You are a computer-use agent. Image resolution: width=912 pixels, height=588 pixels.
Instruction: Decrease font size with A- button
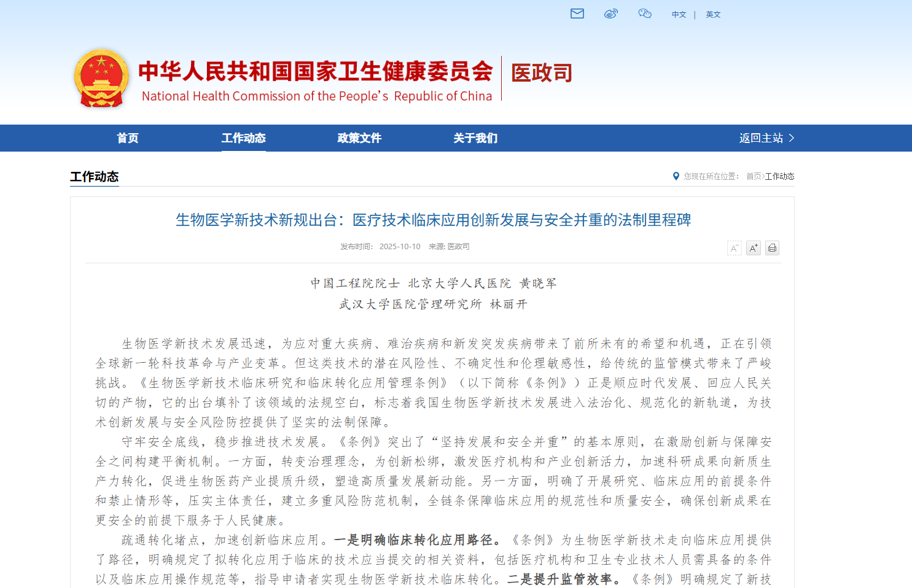[x=734, y=248]
